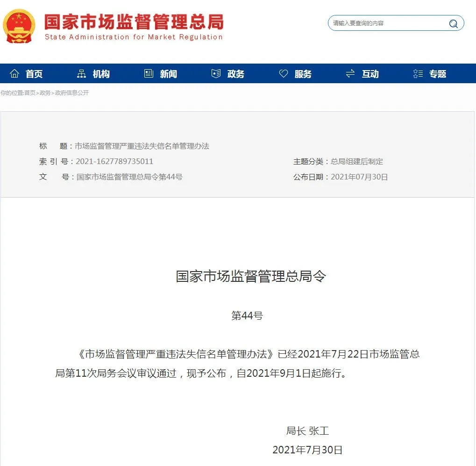The width and height of the screenshot is (476, 466).
Task: Select the index number 2021-1627789735011
Action: coord(114,161)
